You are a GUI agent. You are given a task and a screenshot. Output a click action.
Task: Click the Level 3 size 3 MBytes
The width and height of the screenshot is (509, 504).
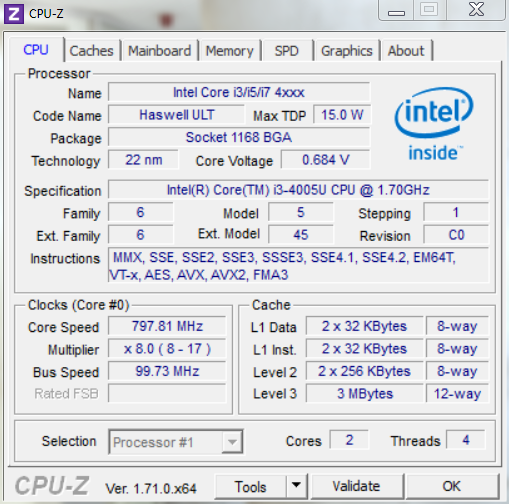364,393
